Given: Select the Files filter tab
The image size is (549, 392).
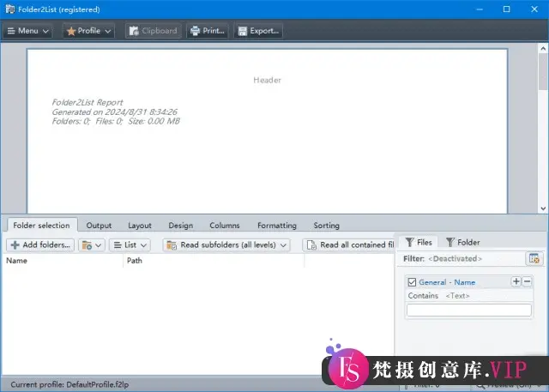Looking at the screenshot, I should tap(419, 242).
